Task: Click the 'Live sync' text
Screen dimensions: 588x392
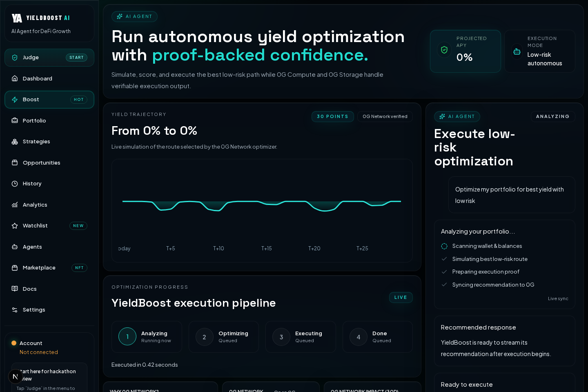Action: (558, 298)
